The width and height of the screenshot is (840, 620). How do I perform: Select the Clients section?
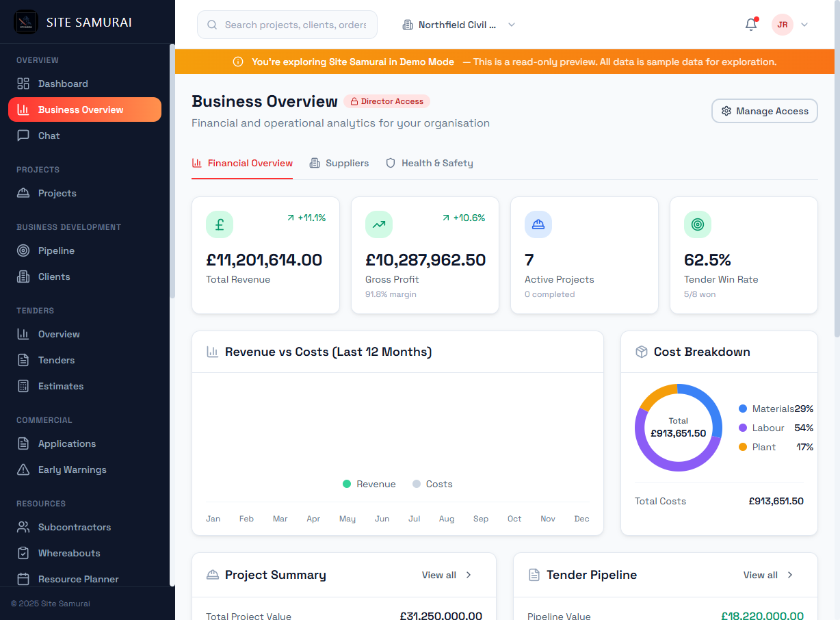tap(53, 276)
